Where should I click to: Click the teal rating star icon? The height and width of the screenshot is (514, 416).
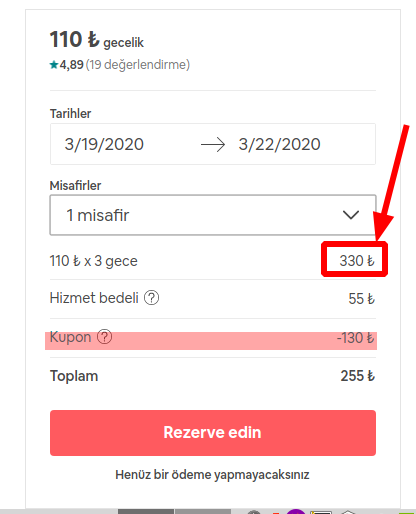[54, 65]
